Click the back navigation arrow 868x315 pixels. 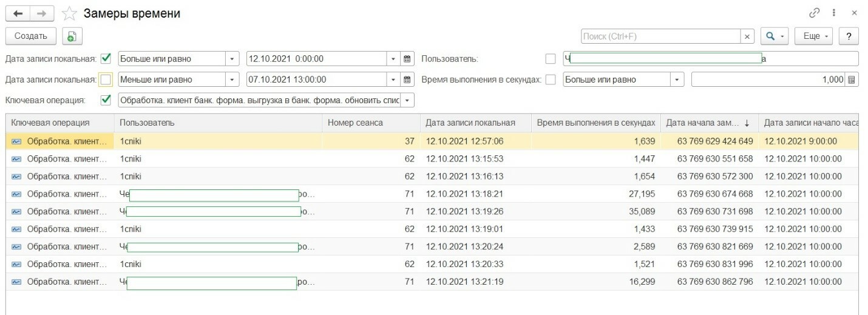[18, 13]
